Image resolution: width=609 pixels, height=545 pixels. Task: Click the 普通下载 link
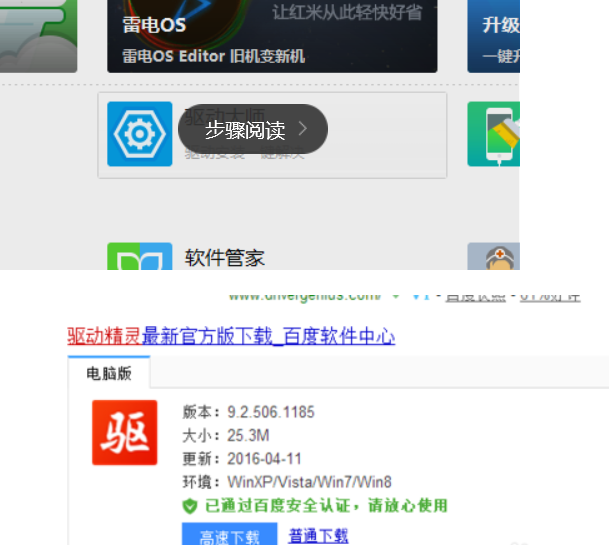(x=318, y=536)
